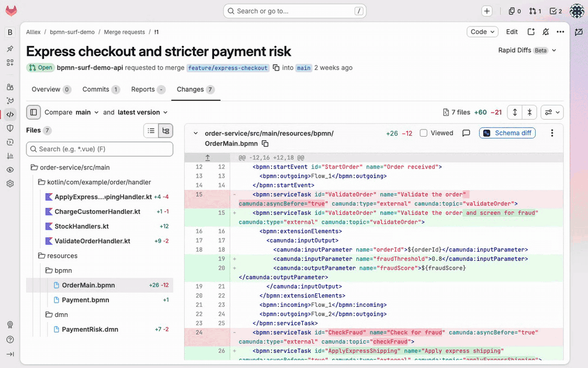The height and width of the screenshot is (368, 588).
Task: Expand the latest version compare dropdown
Action: pyautogui.click(x=142, y=112)
